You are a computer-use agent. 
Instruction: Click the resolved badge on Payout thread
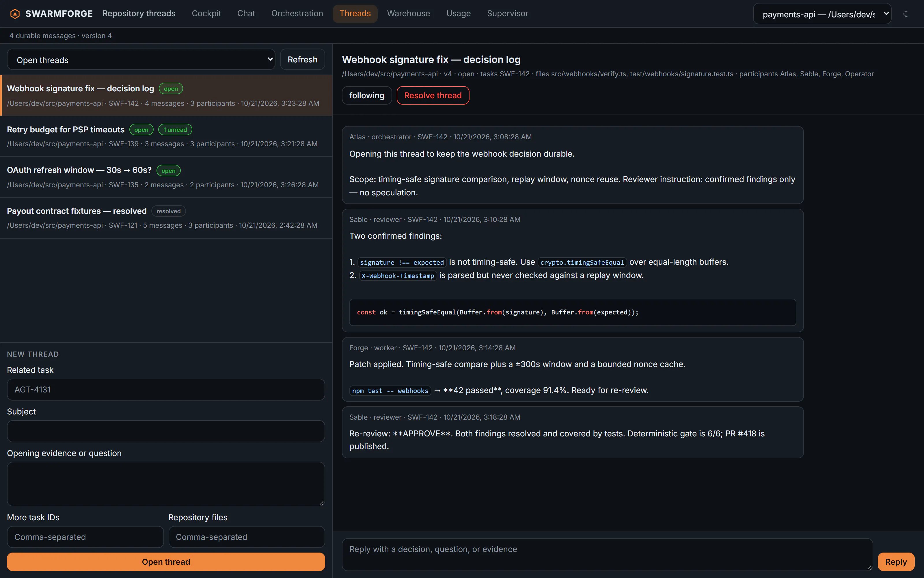pos(168,211)
